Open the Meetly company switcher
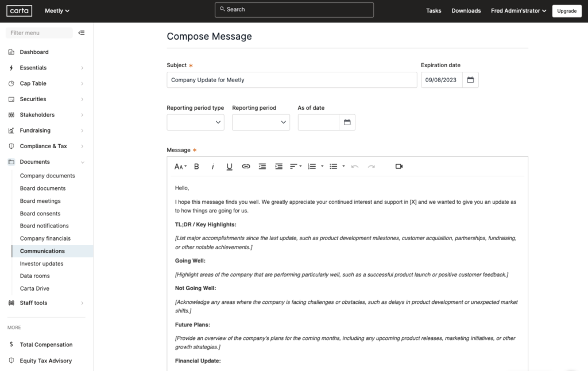 (57, 10)
